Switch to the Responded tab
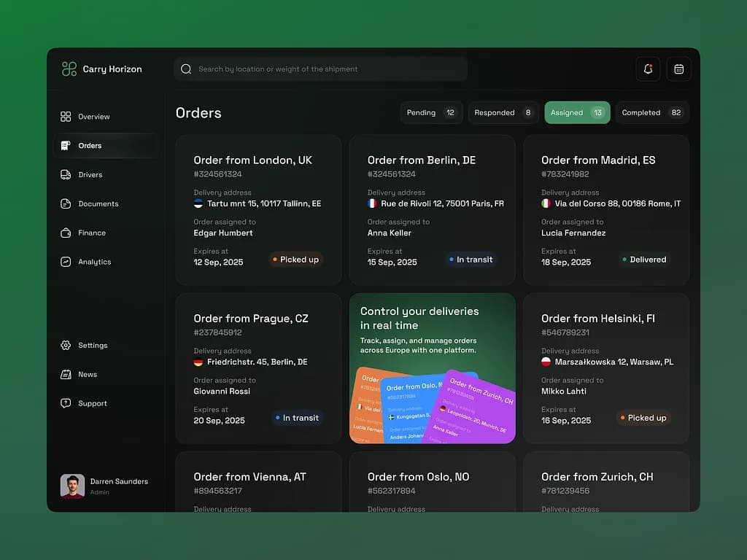747x560 pixels. point(503,113)
